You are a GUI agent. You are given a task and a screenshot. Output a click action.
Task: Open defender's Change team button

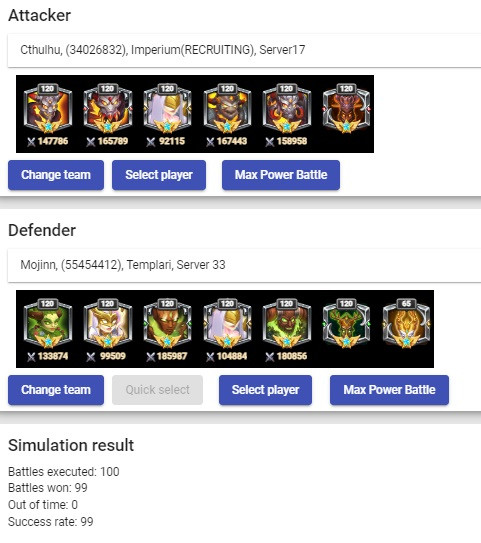56,390
